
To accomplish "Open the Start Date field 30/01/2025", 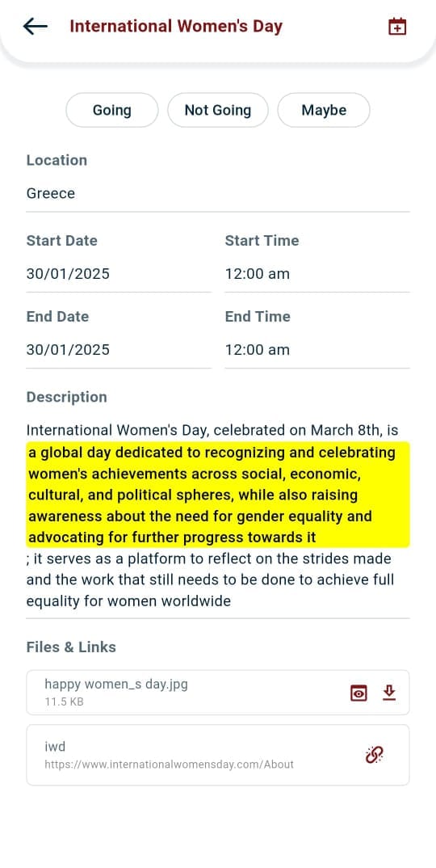I will pyautogui.click(x=119, y=274).
